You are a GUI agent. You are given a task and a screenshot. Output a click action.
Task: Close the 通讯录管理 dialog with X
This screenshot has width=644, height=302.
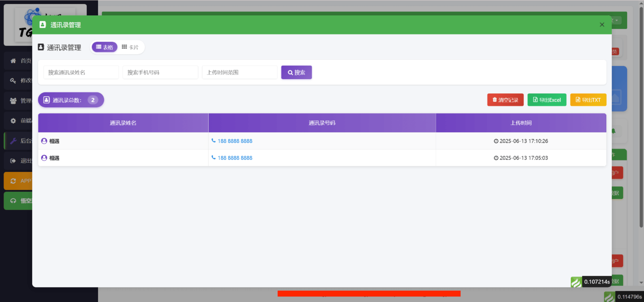(x=602, y=25)
